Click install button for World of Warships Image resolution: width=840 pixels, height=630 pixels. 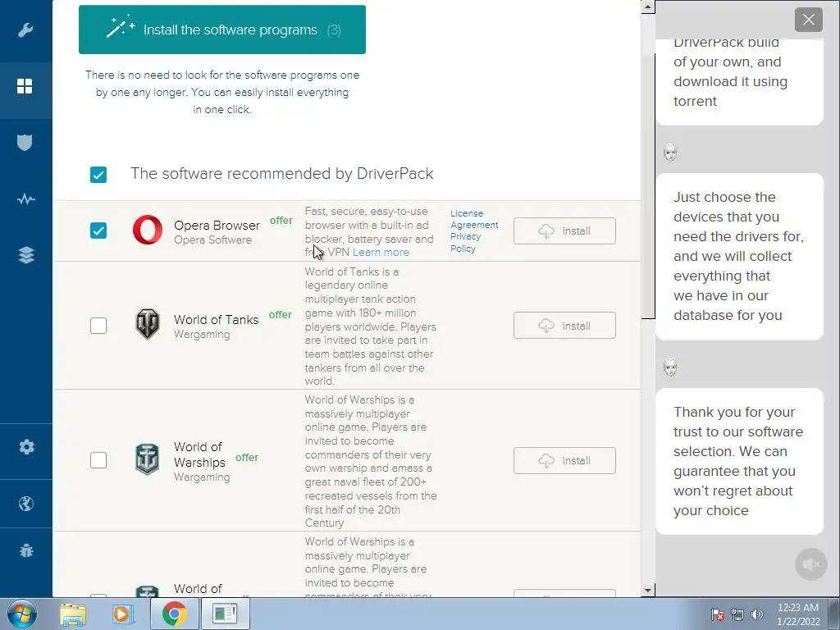tap(564, 460)
